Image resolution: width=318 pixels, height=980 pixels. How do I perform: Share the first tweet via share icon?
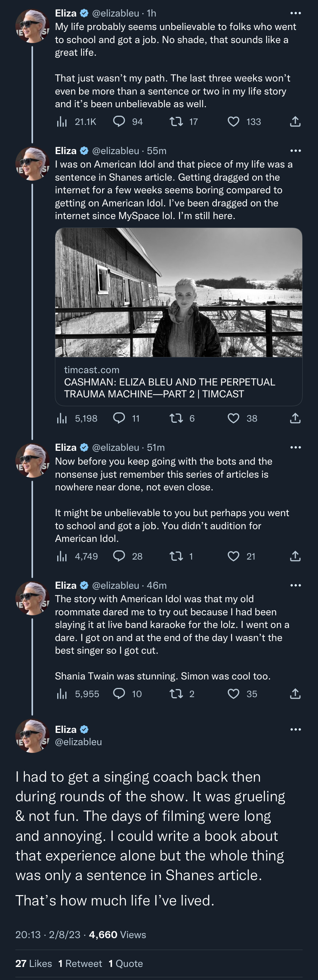[x=295, y=122]
